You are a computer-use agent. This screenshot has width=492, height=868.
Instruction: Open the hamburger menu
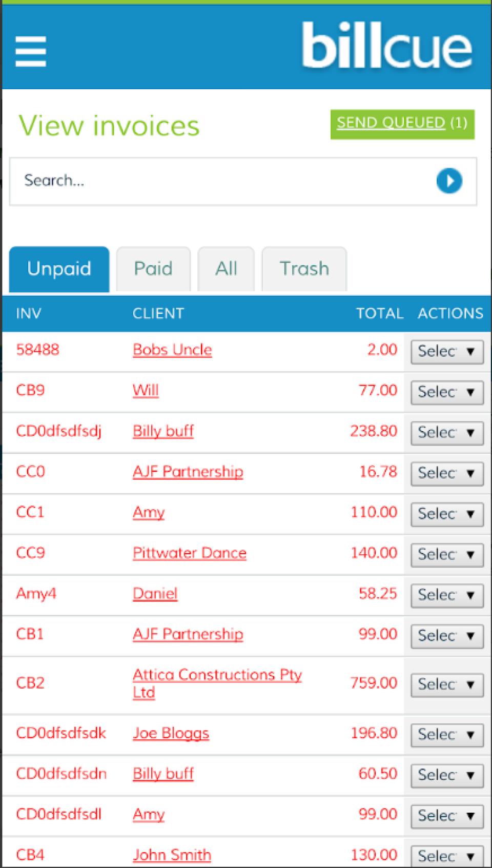click(x=31, y=51)
